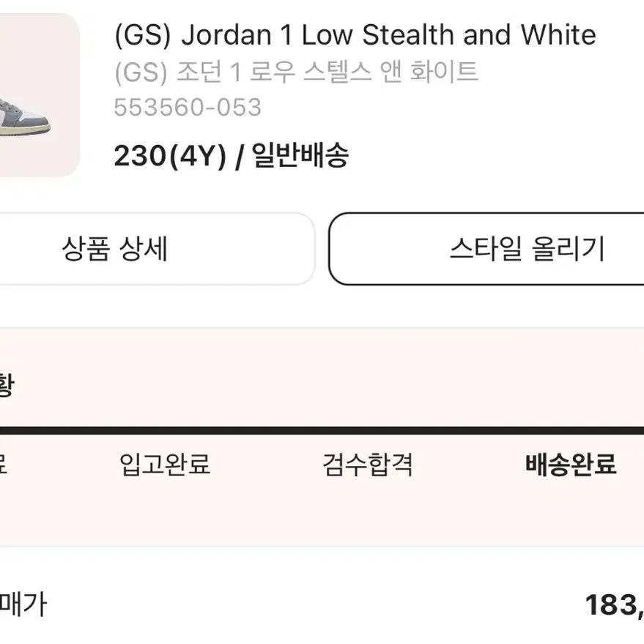Click the 스타일 올리기 button
This screenshot has height=644, width=644.
coord(486,249)
